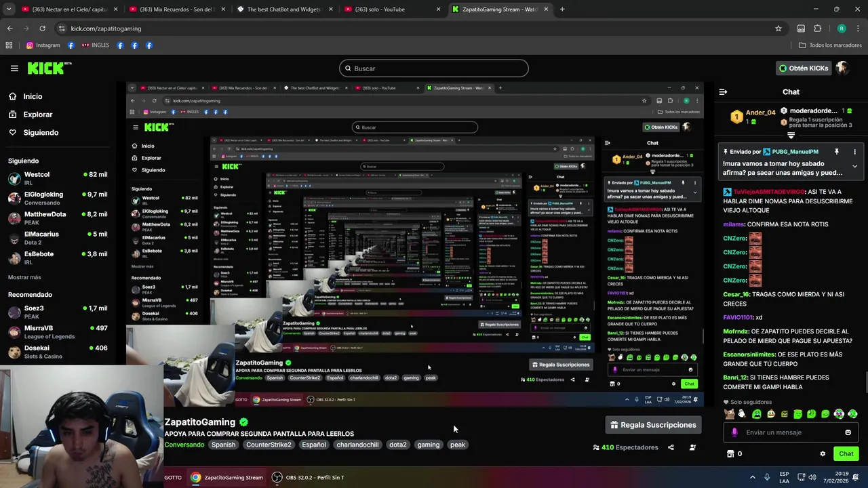Click the taskbar microphone icon
868x488 pixels.
tap(767, 477)
